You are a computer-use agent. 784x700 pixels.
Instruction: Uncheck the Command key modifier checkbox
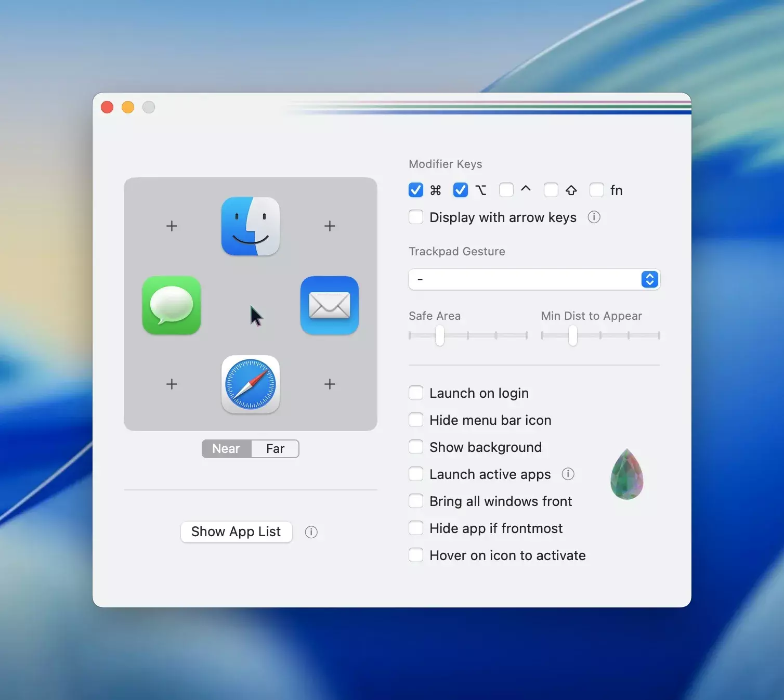(416, 190)
